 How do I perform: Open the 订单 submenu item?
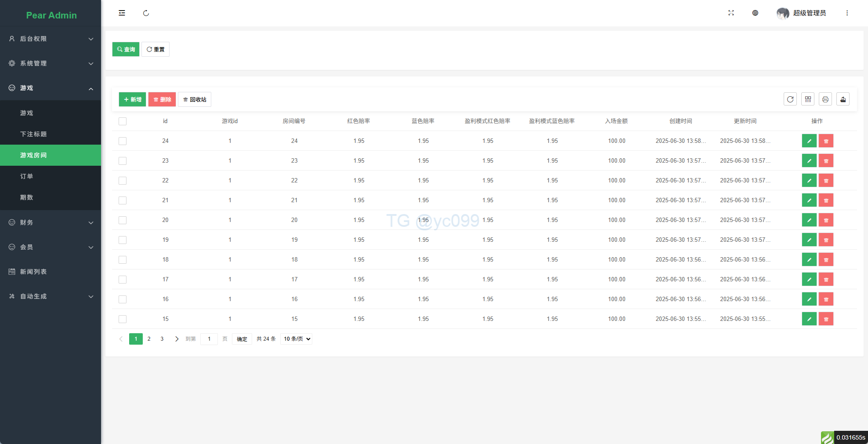point(27,176)
